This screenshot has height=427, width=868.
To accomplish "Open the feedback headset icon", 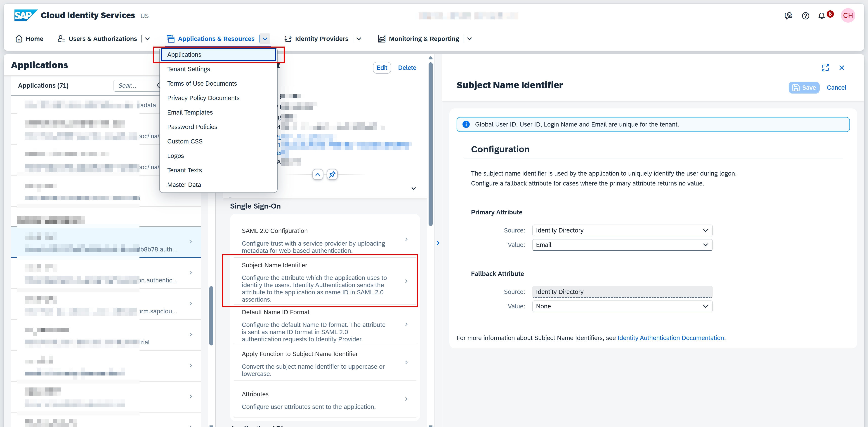I will (x=788, y=16).
